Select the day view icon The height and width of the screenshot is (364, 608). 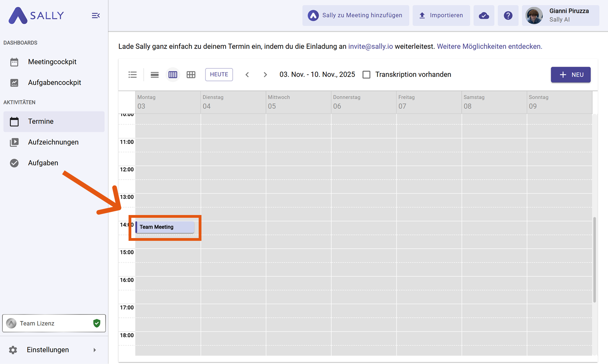coord(154,75)
